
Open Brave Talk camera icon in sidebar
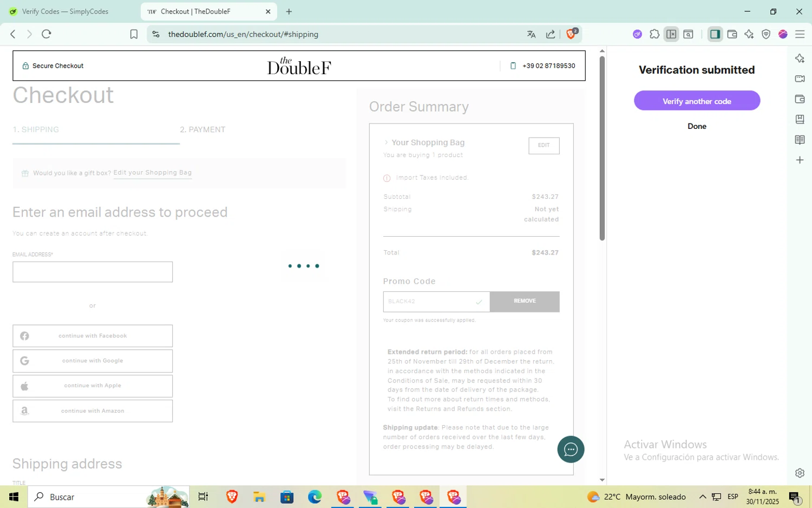[x=800, y=79]
